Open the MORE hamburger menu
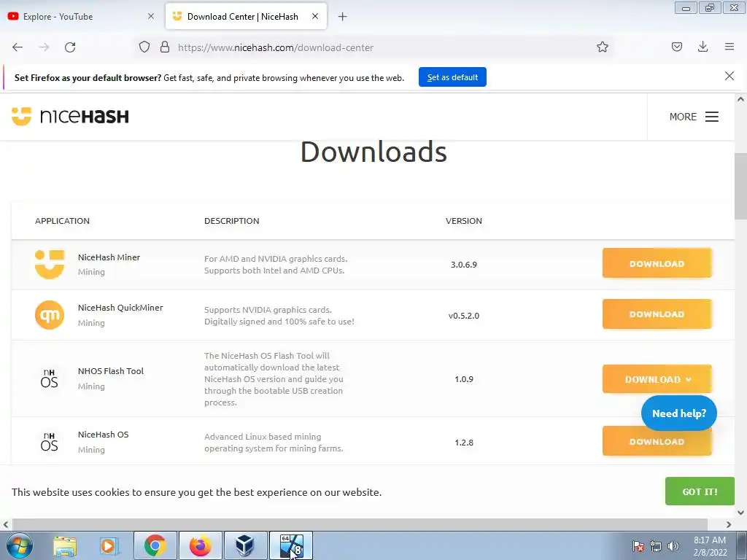747x560 pixels. (x=694, y=117)
